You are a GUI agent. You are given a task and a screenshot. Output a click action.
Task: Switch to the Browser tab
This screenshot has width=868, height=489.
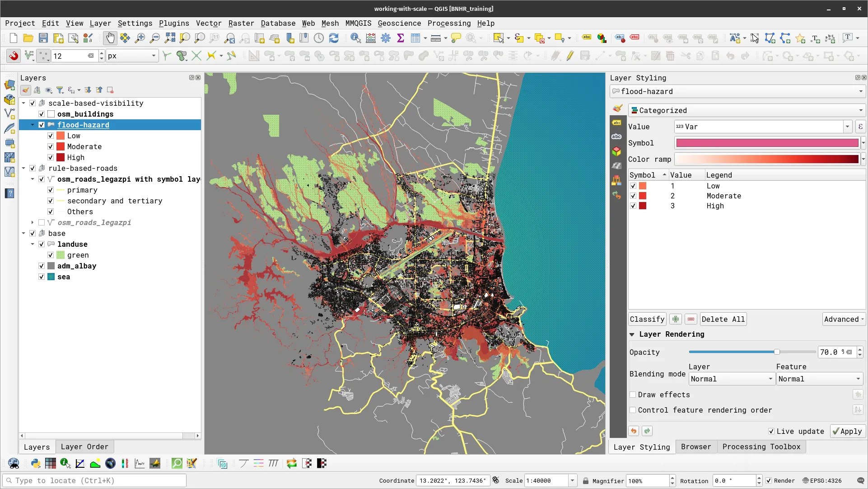click(x=695, y=447)
